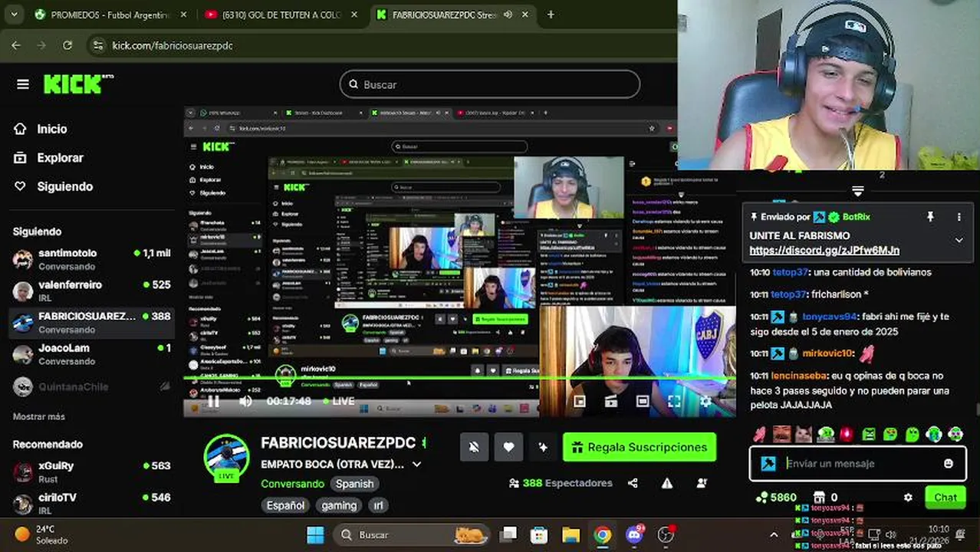The width and height of the screenshot is (980, 552).
Task: Open Windows Start menu
Action: [x=315, y=534]
